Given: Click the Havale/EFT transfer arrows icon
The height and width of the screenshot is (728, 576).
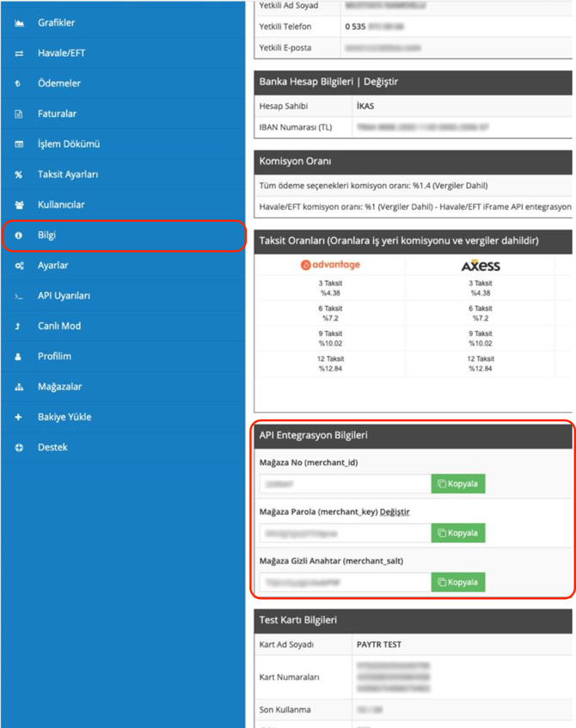Looking at the screenshot, I should click(19, 53).
